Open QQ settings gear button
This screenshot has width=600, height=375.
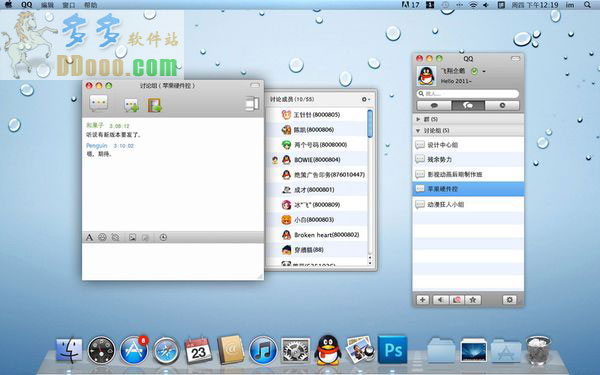point(509,300)
